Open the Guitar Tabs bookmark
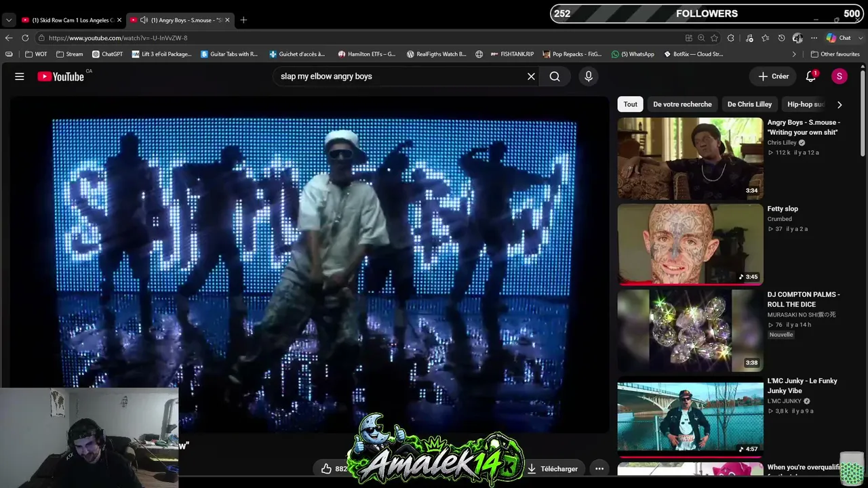This screenshot has height=488, width=868. (229, 54)
